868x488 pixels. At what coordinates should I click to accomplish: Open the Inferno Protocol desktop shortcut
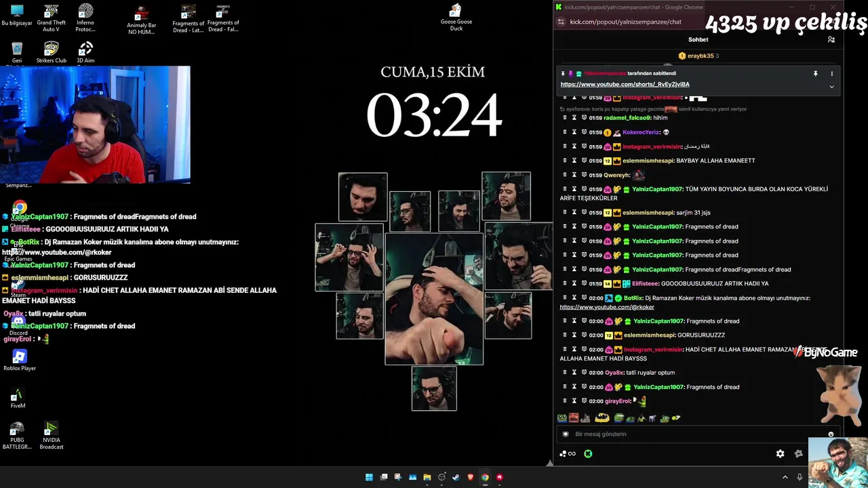pos(85,18)
